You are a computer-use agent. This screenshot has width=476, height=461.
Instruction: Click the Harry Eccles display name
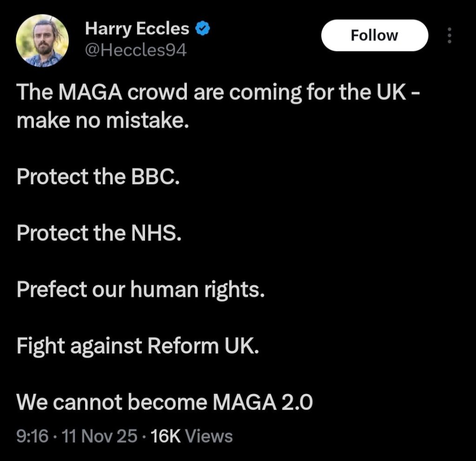coord(137,29)
